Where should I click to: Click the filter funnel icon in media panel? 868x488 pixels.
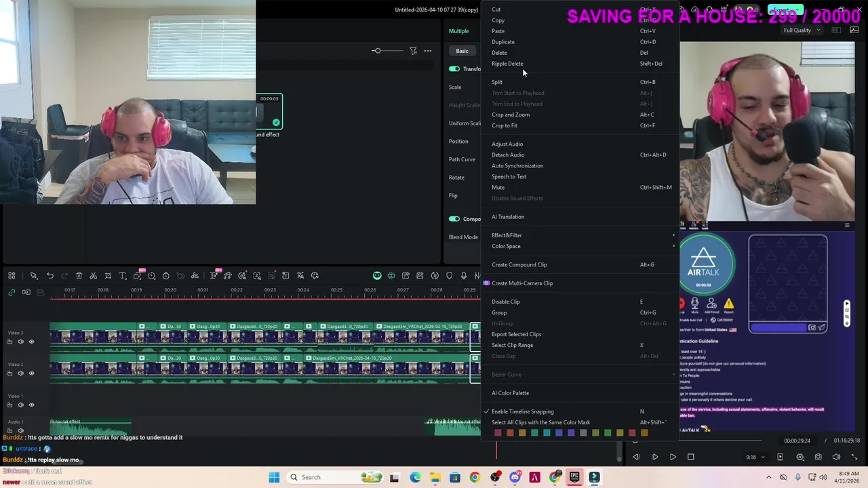coord(413,51)
